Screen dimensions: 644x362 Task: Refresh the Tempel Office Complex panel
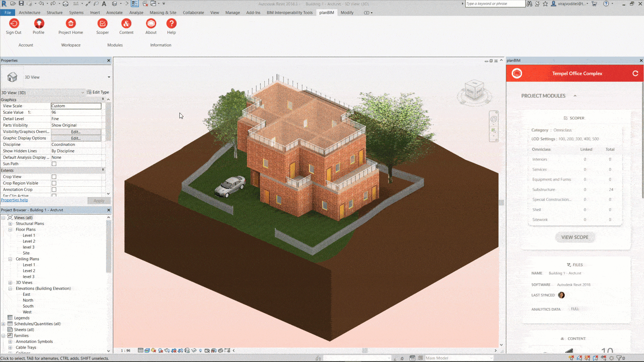pos(635,73)
